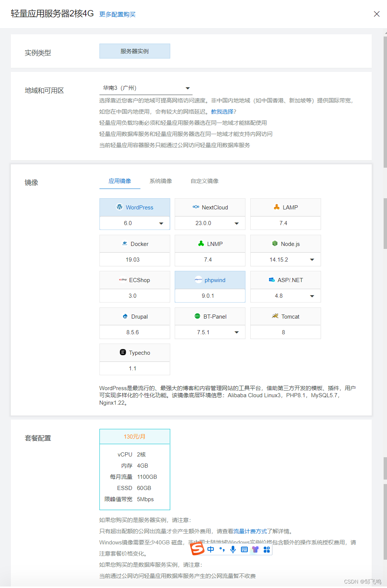Viewport: 387px width, 588px height.
Task: Click the BT-Panel green circle icon
Action: 197,316
